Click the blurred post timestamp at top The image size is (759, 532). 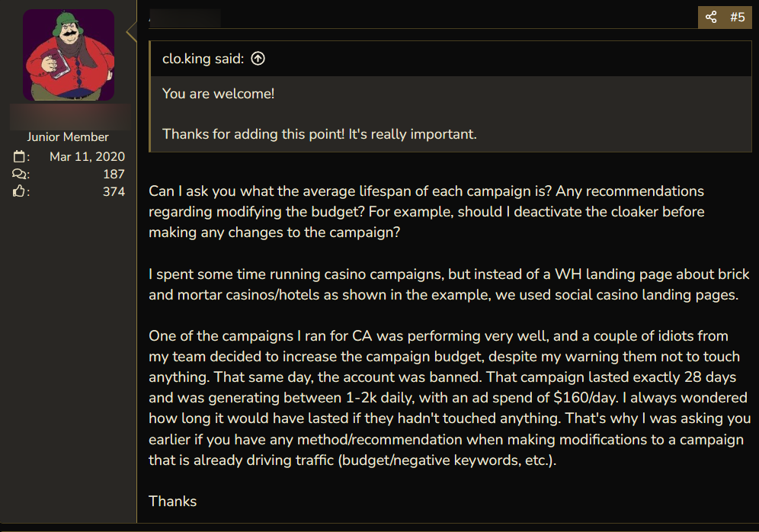pyautogui.click(x=184, y=17)
